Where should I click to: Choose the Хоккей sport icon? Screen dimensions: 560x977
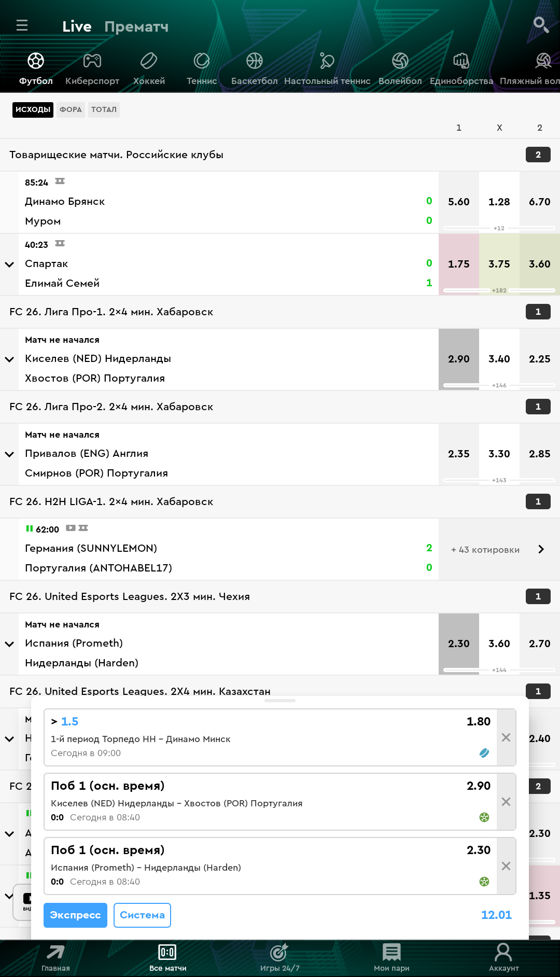pos(149,61)
